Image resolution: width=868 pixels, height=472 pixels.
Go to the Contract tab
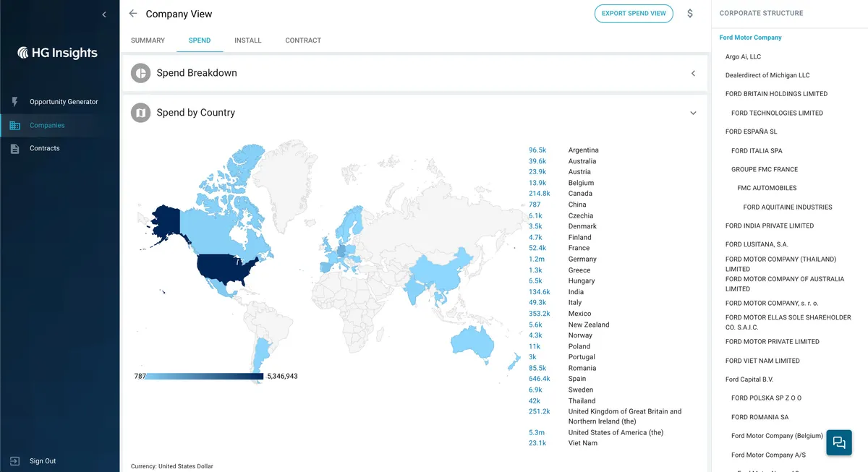[303, 40]
